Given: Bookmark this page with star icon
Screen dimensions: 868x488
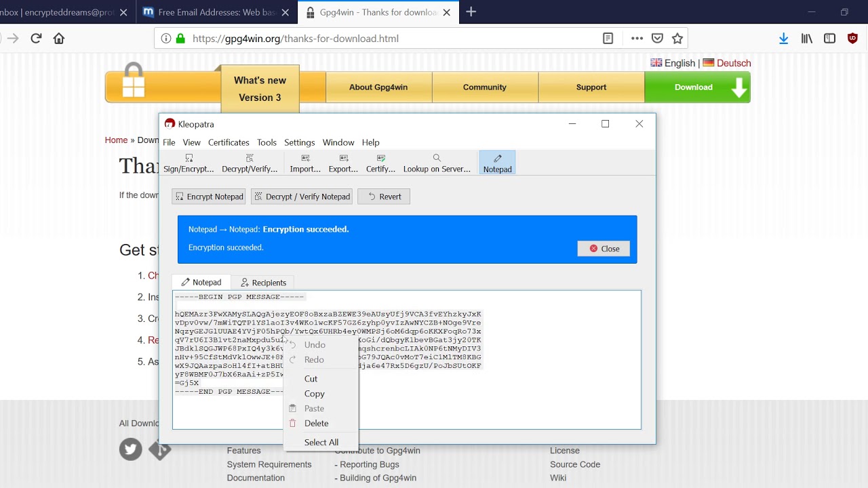Looking at the screenshot, I should 677,39.
